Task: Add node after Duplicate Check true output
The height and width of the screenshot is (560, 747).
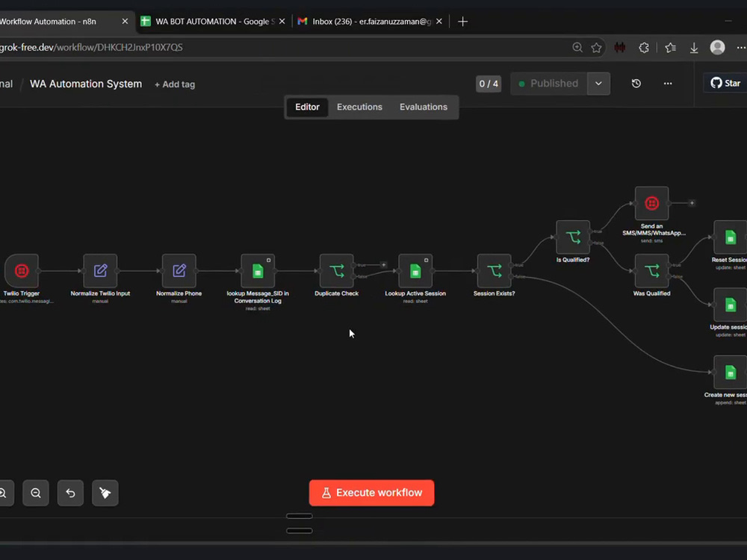Action: 383,265
